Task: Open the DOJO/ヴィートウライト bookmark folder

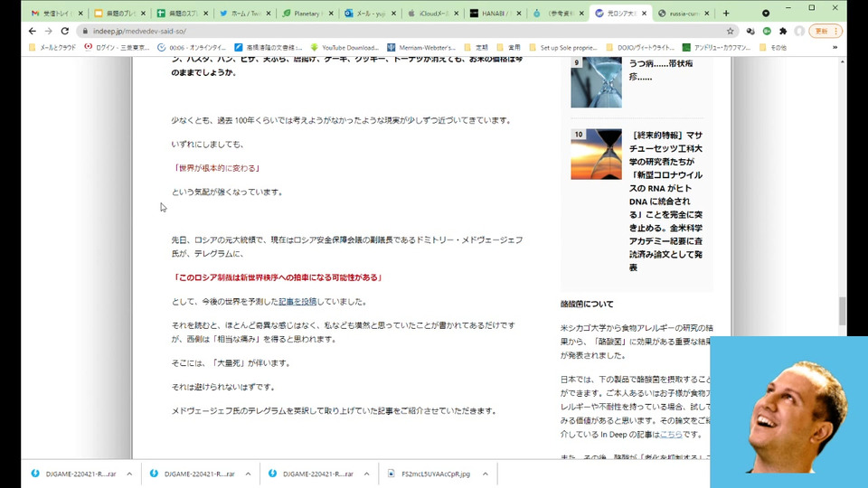Action: pos(640,48)
